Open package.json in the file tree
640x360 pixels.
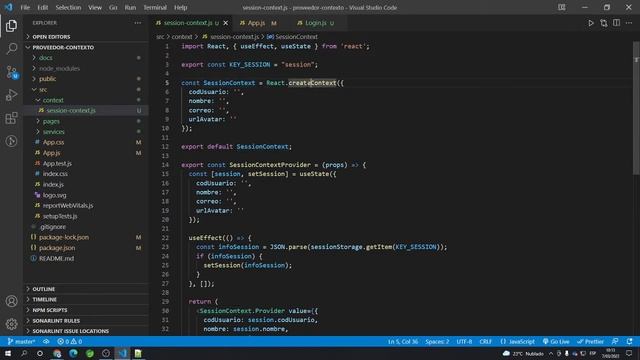click(x=86, y=248)
